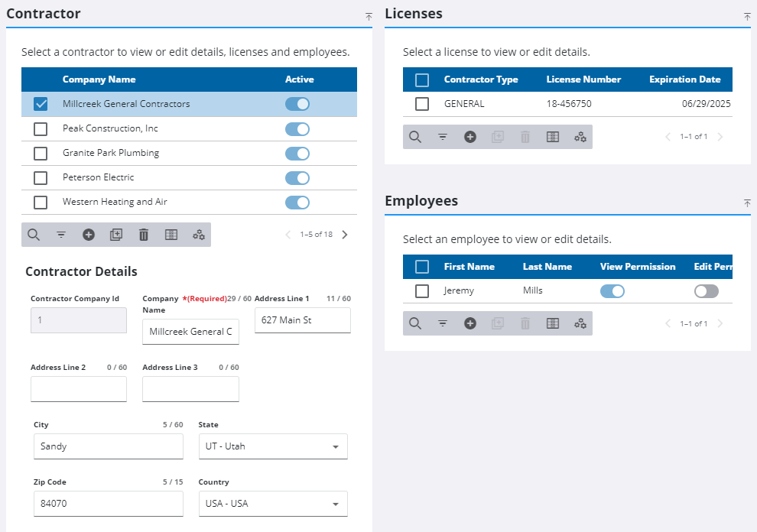Enable Edit Permission for Jeremy Mills
Viewport: 757px width, 532px height.
click(x=707, y=291)
